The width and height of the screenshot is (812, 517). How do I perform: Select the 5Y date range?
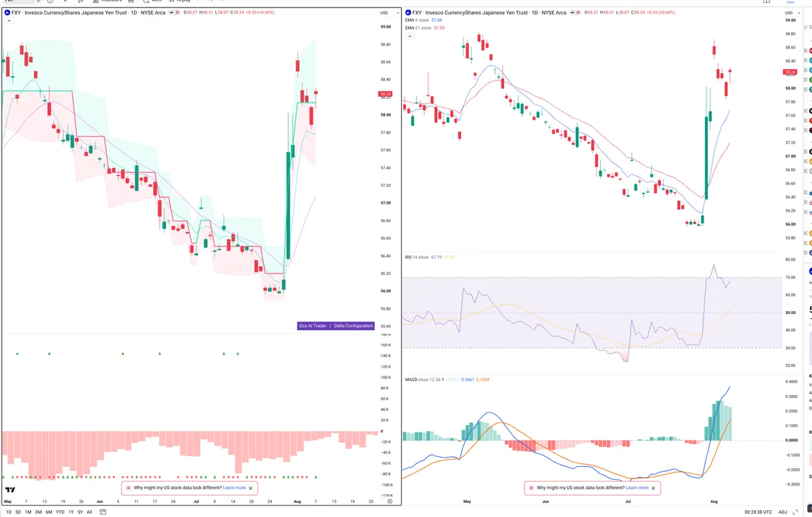81,512
